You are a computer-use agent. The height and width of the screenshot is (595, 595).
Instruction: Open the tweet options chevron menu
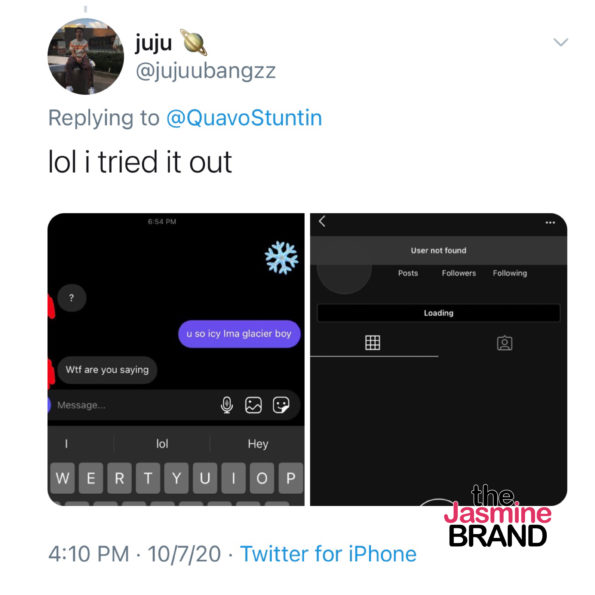[x=560, y=42]
